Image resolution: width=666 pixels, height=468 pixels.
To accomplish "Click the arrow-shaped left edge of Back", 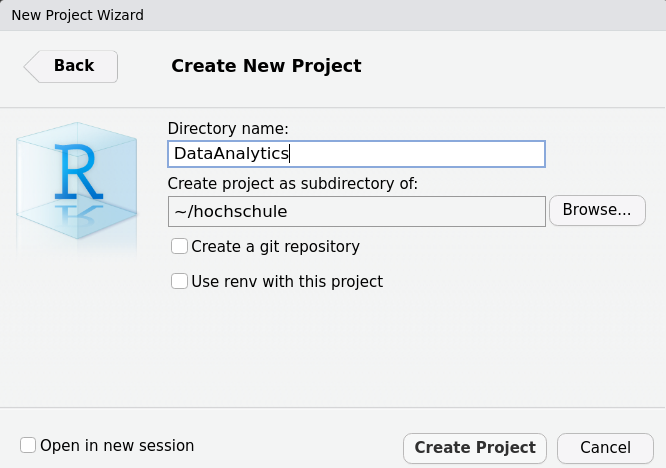I will pos(31,66).
